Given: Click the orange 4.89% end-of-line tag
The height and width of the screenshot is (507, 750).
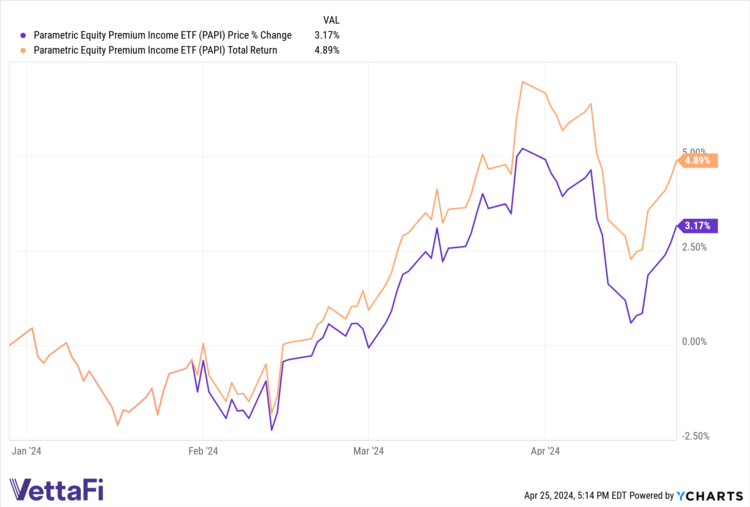Looking at the screenshot, I should click(x=697, y=160).
